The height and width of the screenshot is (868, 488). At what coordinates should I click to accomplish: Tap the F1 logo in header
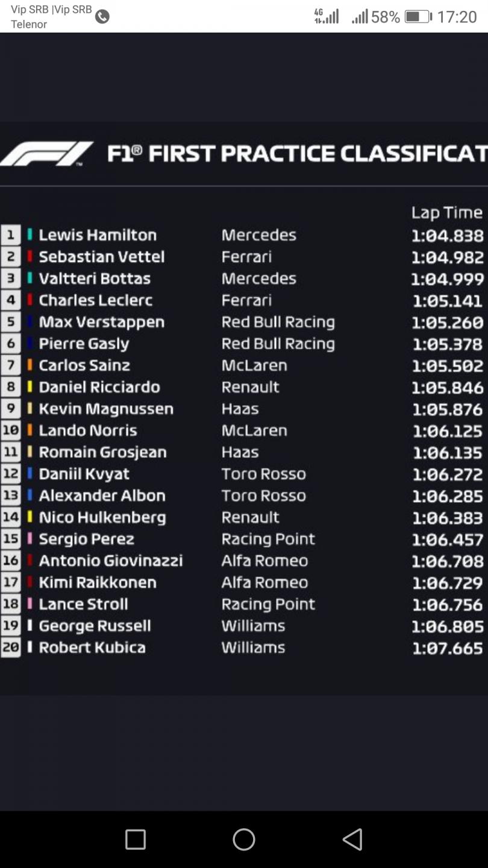(x=46, y=154)
